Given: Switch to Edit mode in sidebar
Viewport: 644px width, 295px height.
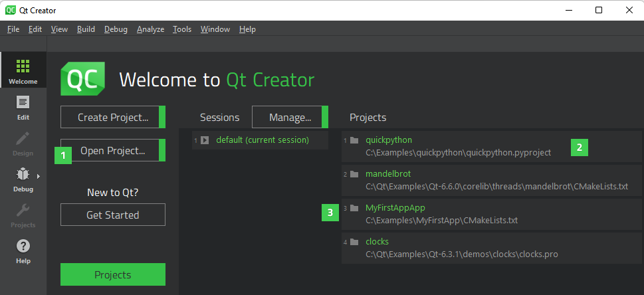Looking at the screenshot, I should point(23,103).
